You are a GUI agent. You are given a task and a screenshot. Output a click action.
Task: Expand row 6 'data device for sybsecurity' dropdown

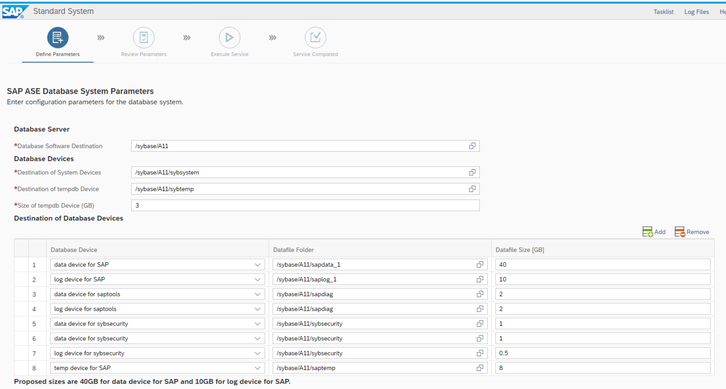[x=257, y=339]
